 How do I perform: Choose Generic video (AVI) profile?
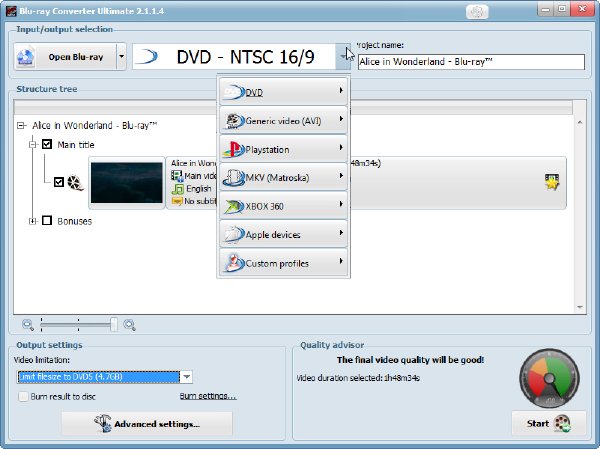tap(284, 120)
